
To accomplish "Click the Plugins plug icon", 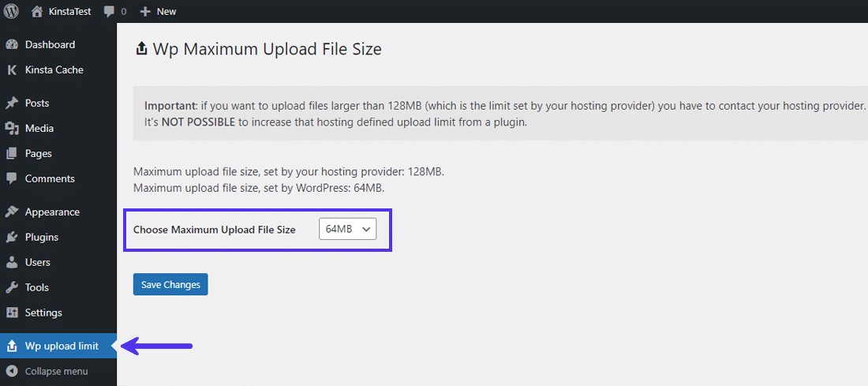I will coord(12,238).
